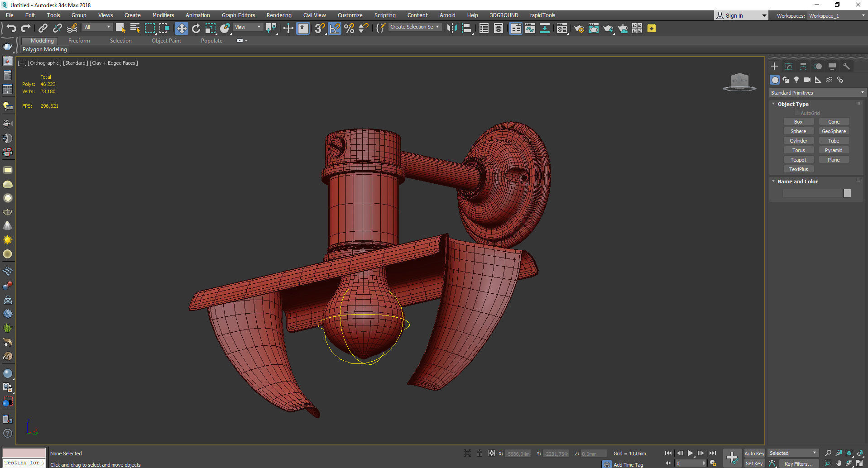The image size is (868, 468).
Task: Select the Lights category icon
Action: pos(796,80)
